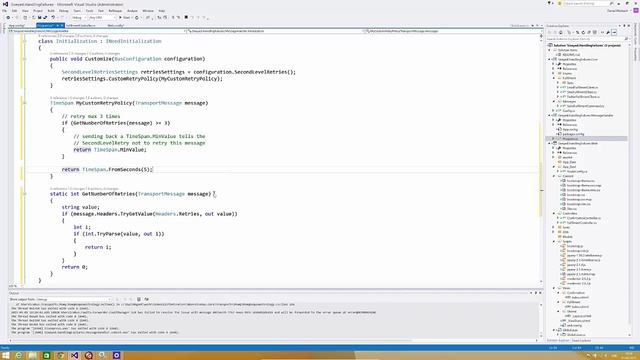Click the Save All toolbar icon

tap(45, 18)
